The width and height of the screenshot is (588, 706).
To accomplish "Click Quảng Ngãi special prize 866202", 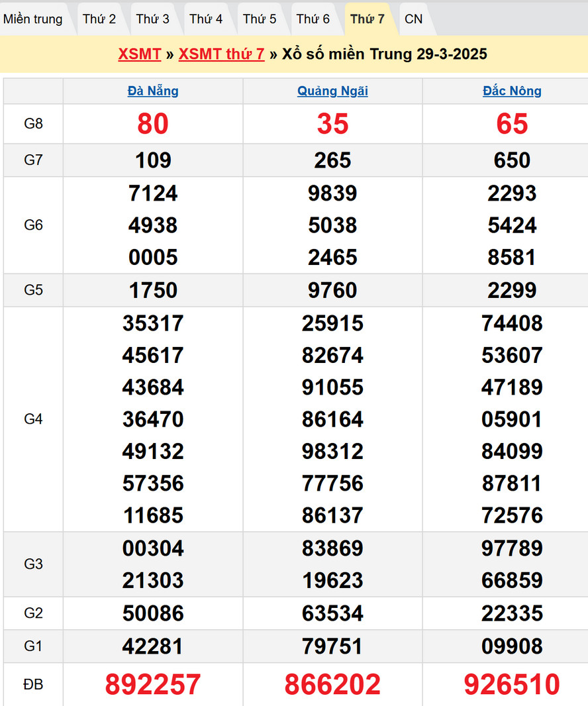I will pos(332,685).
